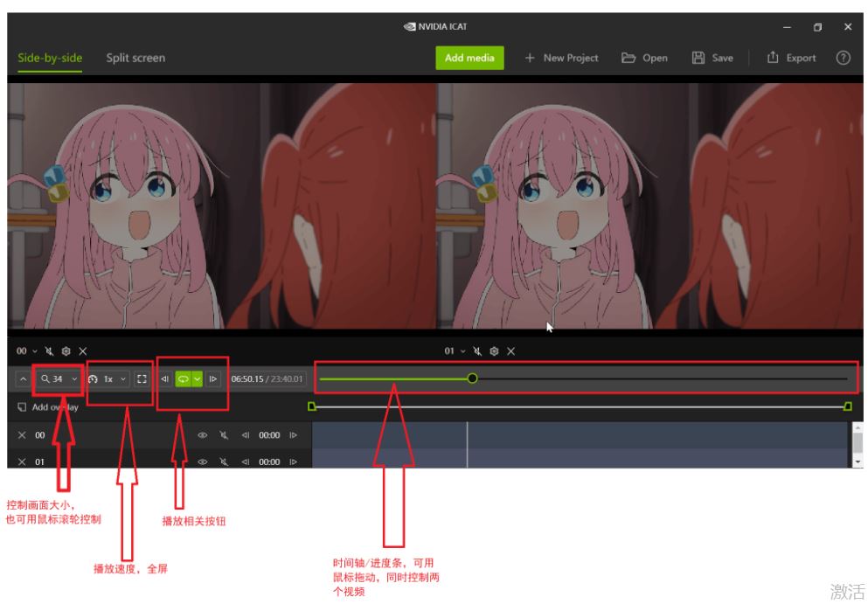Click the left video preview 00
This screenshot has height=604, width=868.
tap(221, 206)
